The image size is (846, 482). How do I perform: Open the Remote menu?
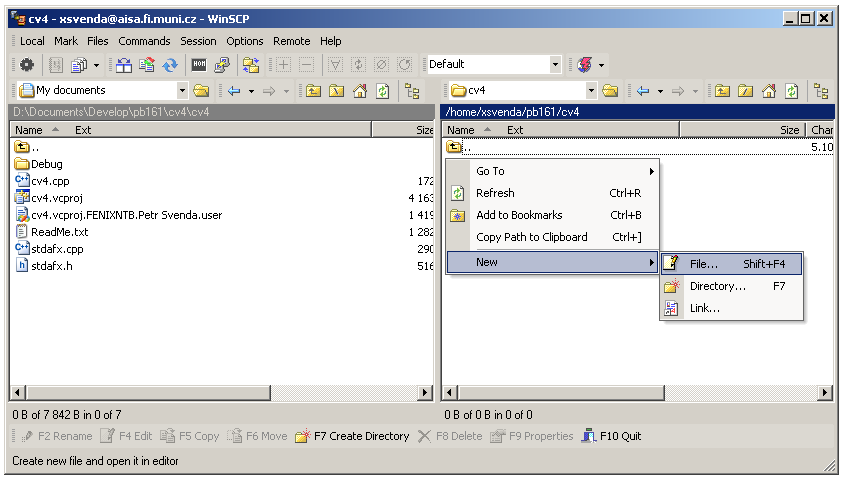(x=291, y=41)
